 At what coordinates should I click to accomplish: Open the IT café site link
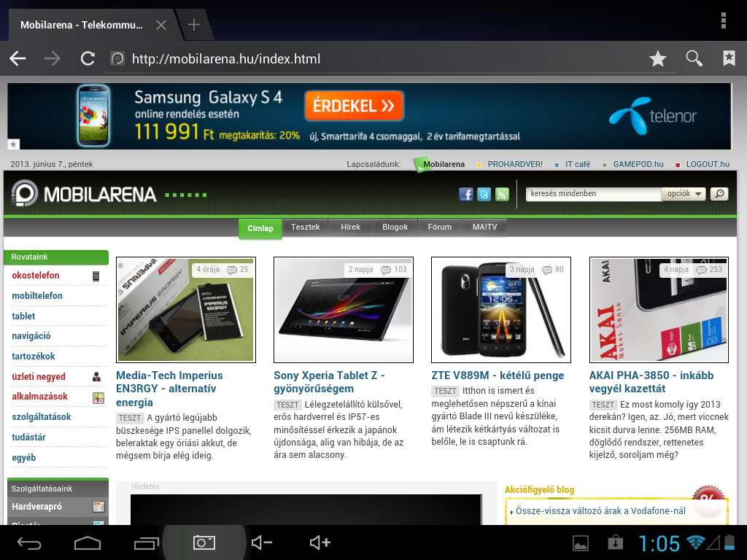point(578,164)
